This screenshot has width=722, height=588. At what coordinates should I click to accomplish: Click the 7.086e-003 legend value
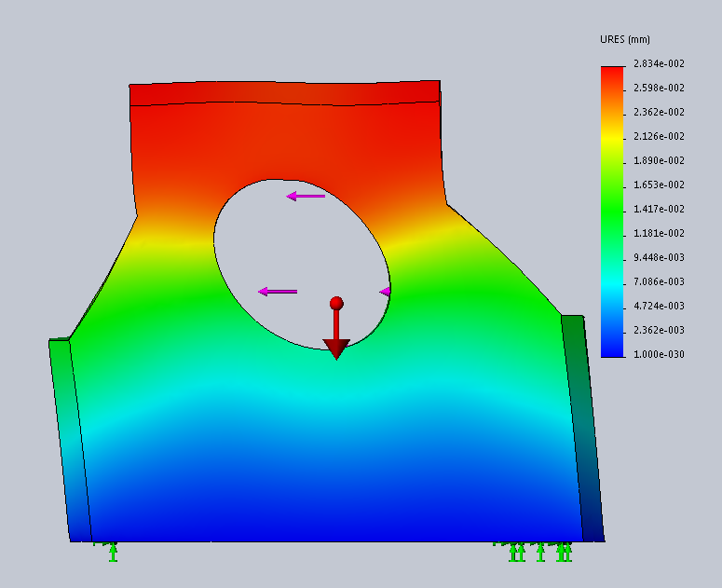click(659, 281)
